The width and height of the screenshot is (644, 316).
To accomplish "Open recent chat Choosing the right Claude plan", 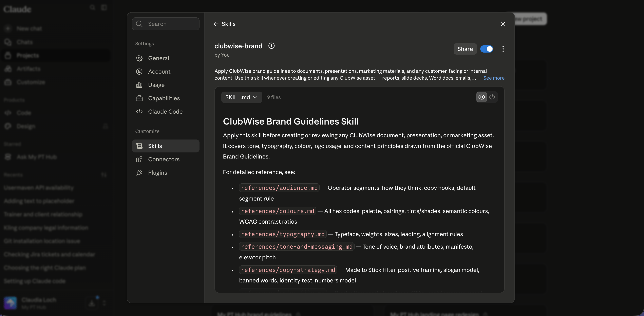I will coord(45,268).
